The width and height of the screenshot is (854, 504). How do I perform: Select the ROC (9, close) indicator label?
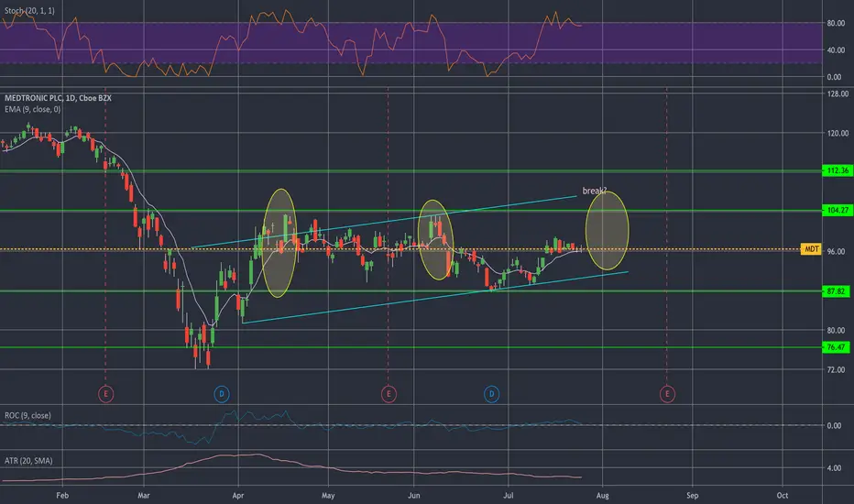point(27,415)
